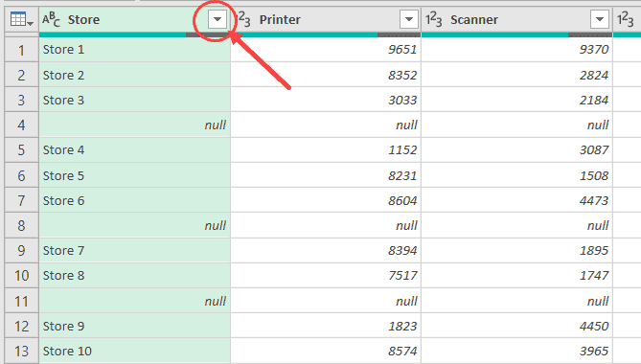The image size is (641, 364).
Task: Click the 'Store 1' cell
Action: 134,50
